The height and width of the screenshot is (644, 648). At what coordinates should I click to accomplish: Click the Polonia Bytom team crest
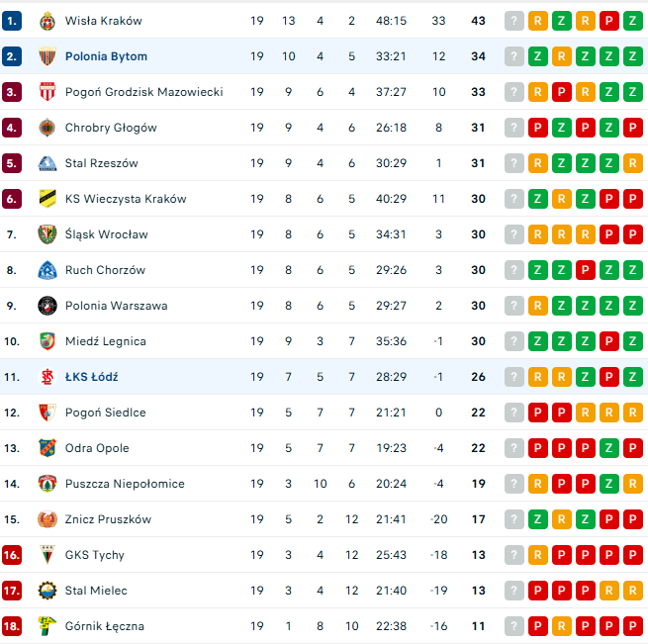click(46, 56)
